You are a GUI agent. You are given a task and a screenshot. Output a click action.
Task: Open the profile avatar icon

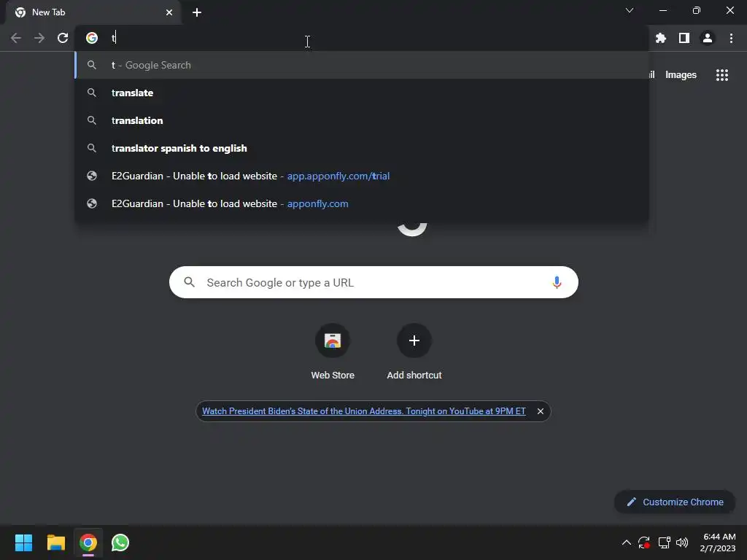click(x=707, y=38)
